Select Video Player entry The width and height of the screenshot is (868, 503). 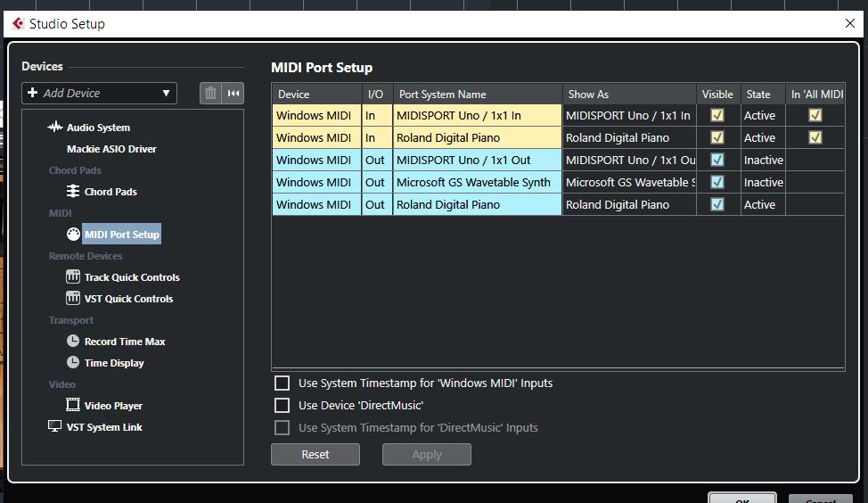113,406
